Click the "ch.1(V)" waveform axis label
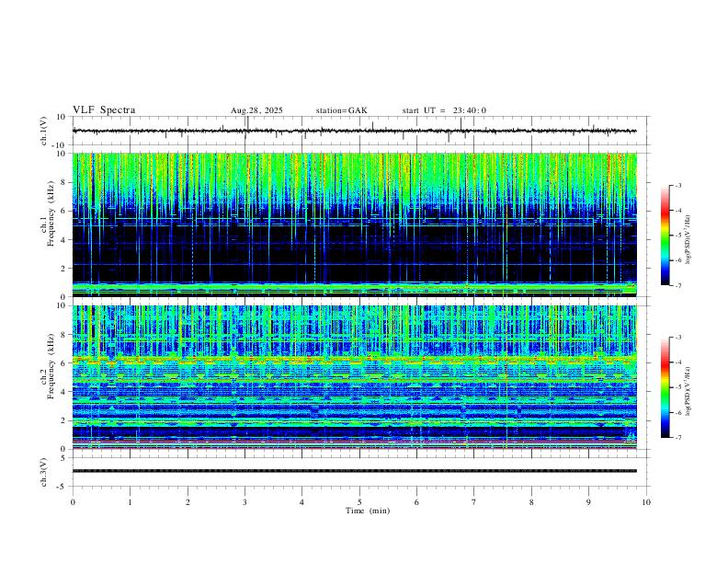Viewport: 728px width, 563px height. [44, 131]
